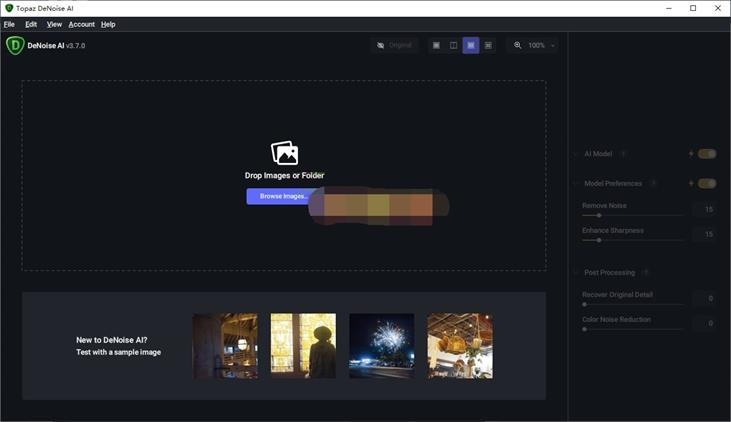Switch to single view layout icon
Viewport: 731px width, 422px height.
(436, 45)
